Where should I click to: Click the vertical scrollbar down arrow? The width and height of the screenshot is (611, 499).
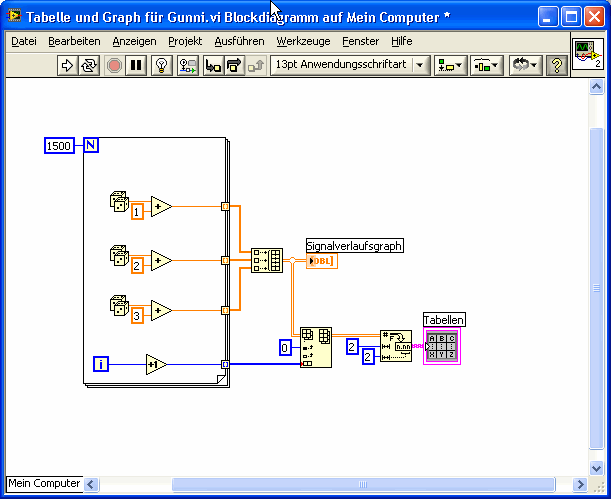[x=596, y=468]
